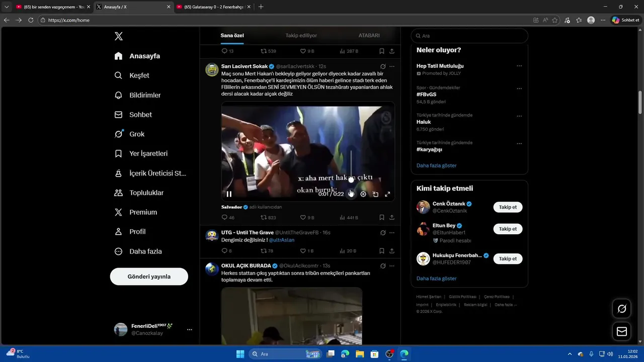Share the UTG - Until The Grave post

(x=392, y=251)
